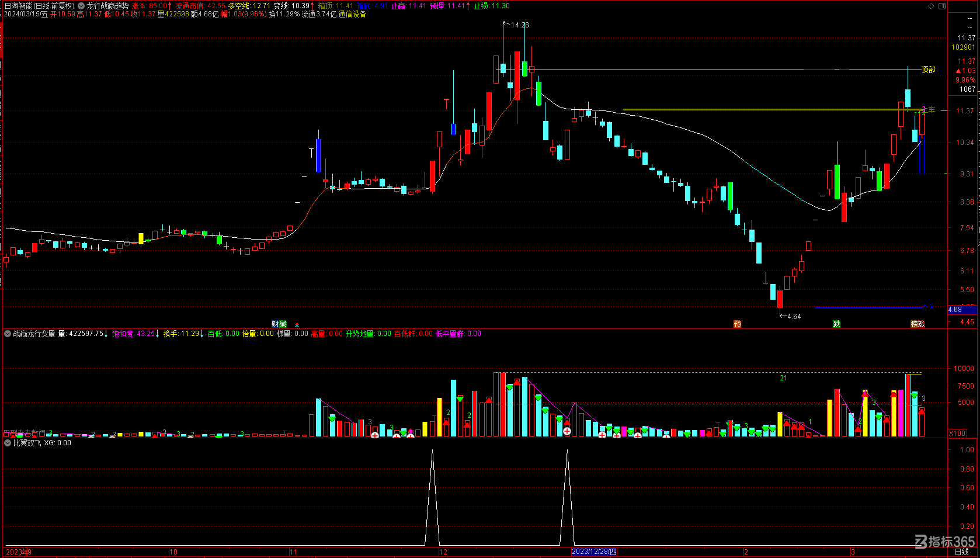The image size is (980, 558).
Task: Click the 升势地量: 0.00 value
Action: (369, 334)
